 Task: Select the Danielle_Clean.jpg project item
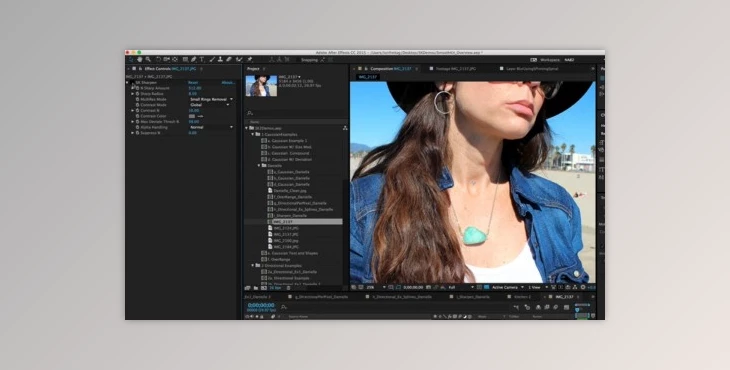click(290, 190)
